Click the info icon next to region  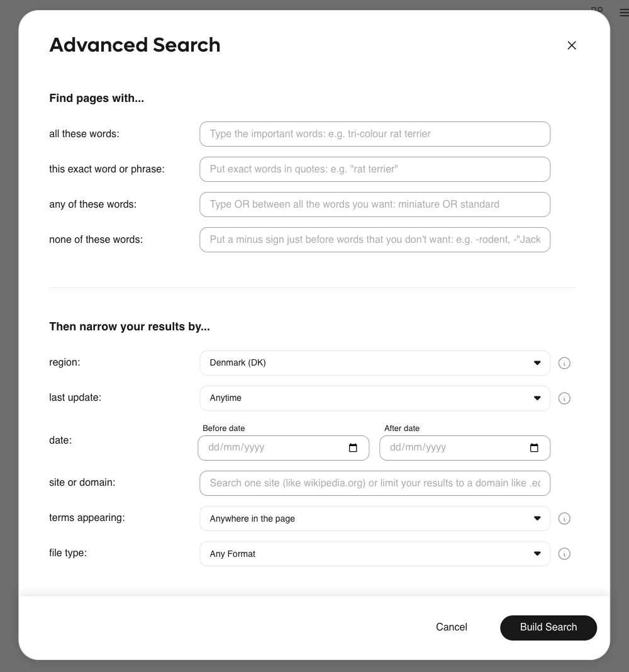click(564, 363)
